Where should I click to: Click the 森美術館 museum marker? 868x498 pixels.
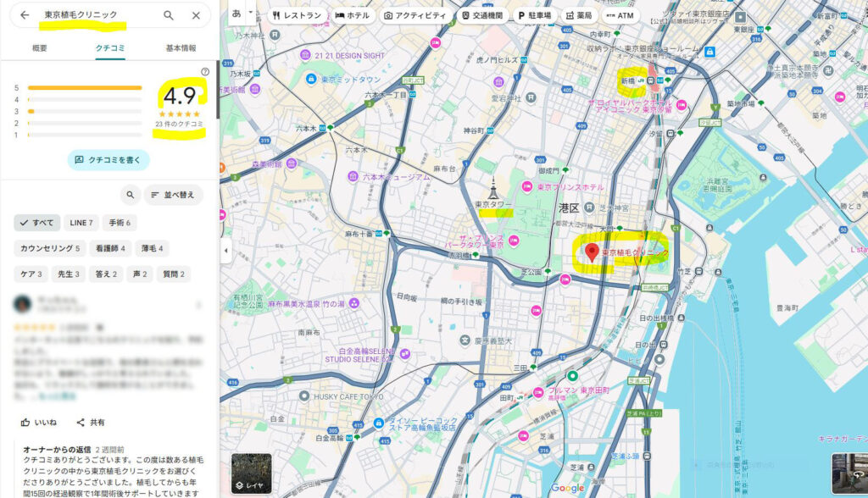[x=292, y=163]
